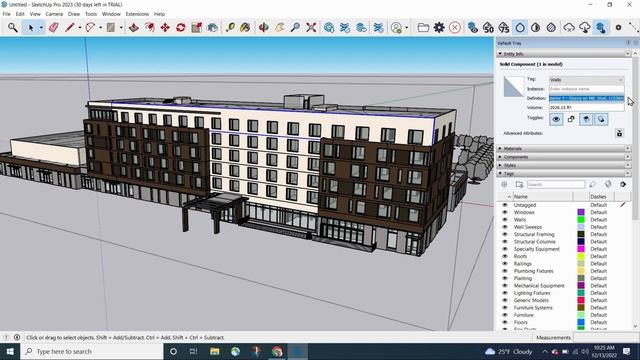Click the cloud download toolbar icon
This screenshot has width=640, height=360.
(584, 27)
